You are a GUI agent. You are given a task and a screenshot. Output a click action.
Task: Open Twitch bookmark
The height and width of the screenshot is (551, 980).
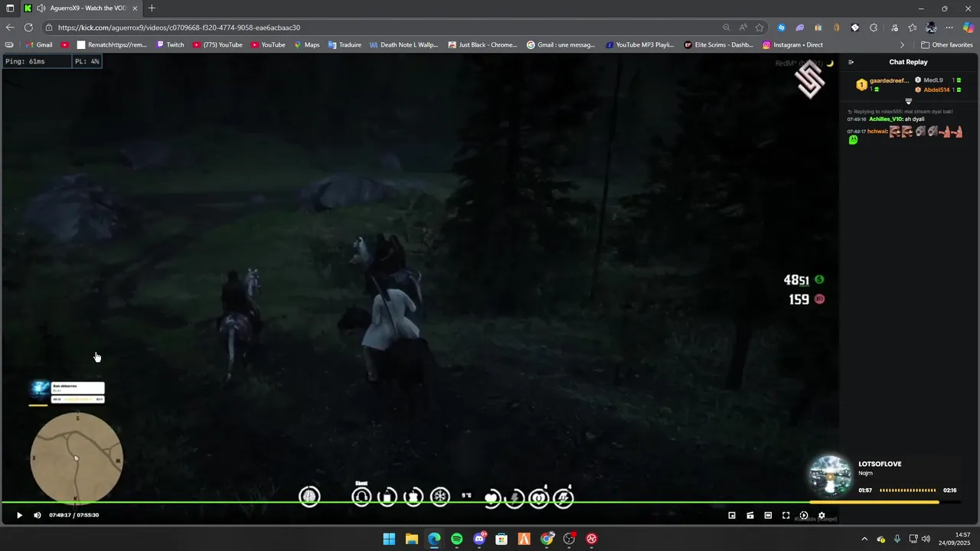[x=170, y=45]
